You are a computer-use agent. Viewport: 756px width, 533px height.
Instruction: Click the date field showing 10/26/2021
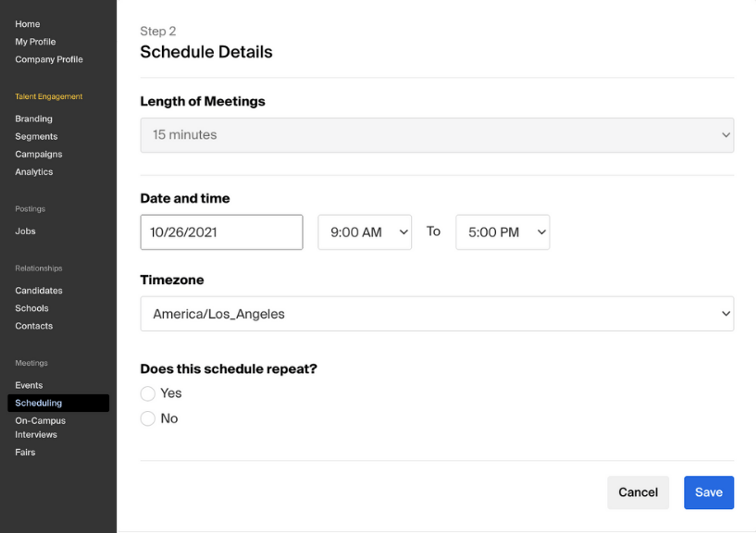tap(221, 232)
